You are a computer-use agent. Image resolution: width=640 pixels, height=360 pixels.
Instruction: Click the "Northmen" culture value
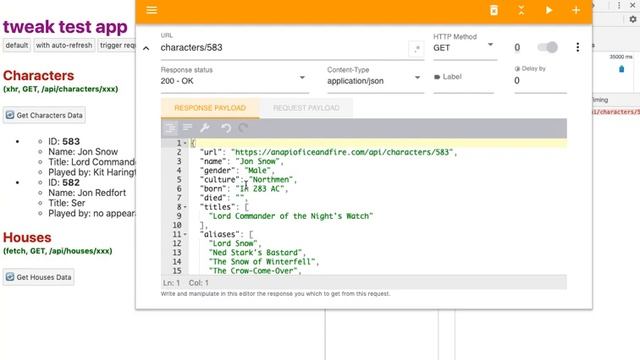(x=271, y=180)
